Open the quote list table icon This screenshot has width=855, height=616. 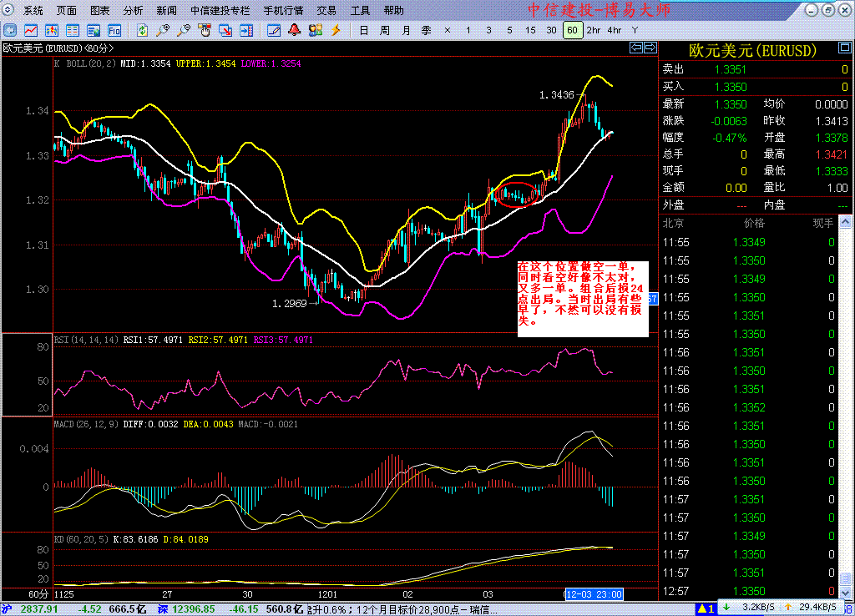tap(73, 31)
